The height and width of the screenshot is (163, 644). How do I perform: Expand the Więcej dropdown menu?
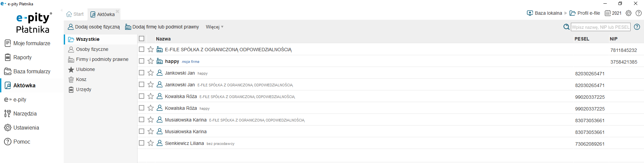(215, 27)
